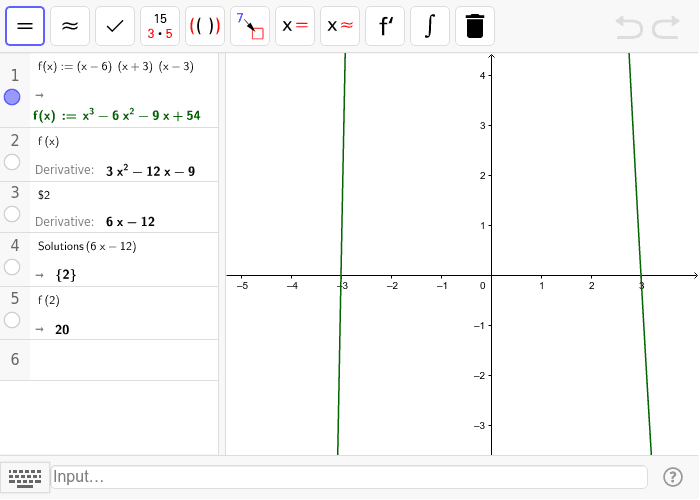Select the Integral tool
The height and width of the screenshot is (500, 700).
coord(430,26)
